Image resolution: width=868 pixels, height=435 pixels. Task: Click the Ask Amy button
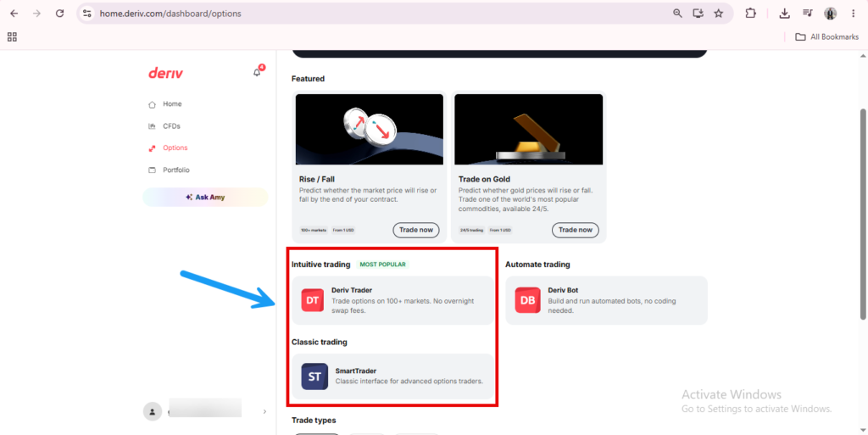[x=205, y=197]
